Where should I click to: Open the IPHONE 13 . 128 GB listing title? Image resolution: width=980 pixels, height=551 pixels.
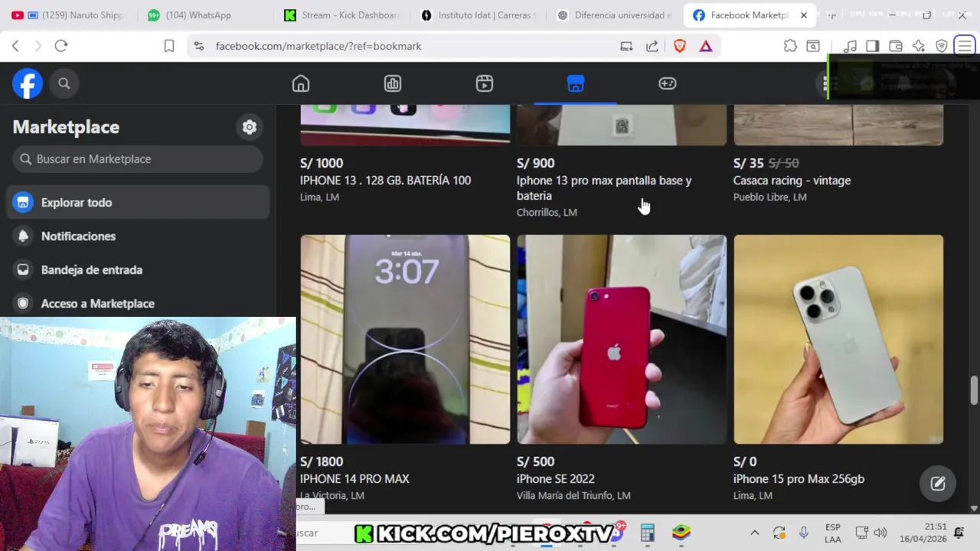click(385, 181)
